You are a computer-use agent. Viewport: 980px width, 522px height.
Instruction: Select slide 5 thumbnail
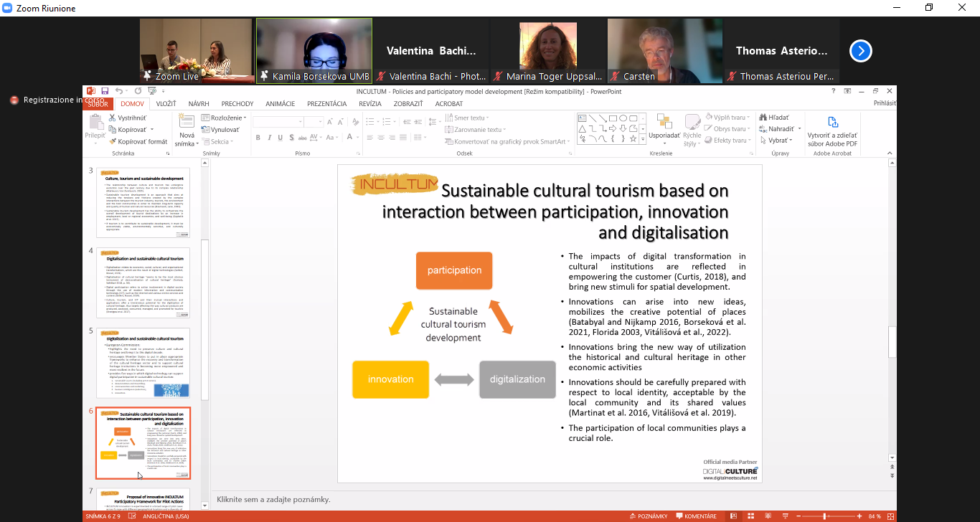point(143,363)
